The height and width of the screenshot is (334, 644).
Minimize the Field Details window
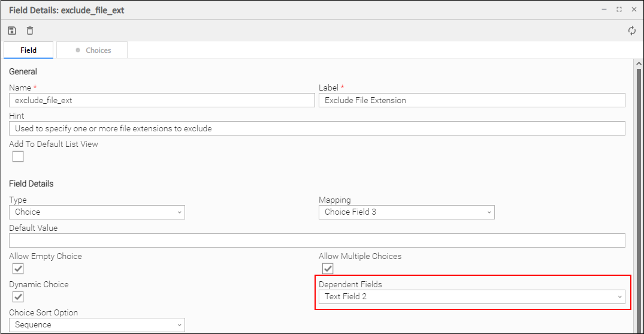coord(603,10)
